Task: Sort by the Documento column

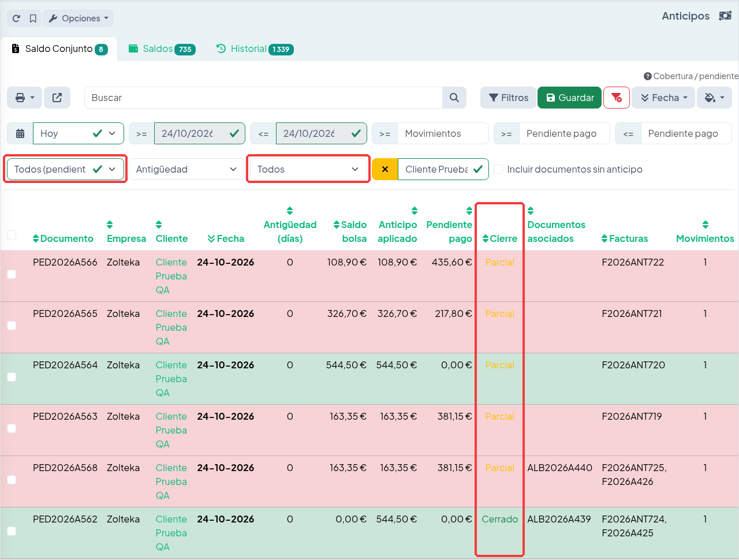Action: [x=63, y=238]
